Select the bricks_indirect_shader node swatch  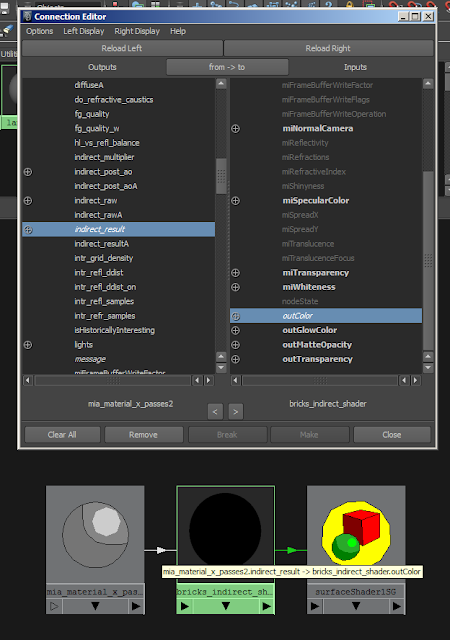click(225, 531)
